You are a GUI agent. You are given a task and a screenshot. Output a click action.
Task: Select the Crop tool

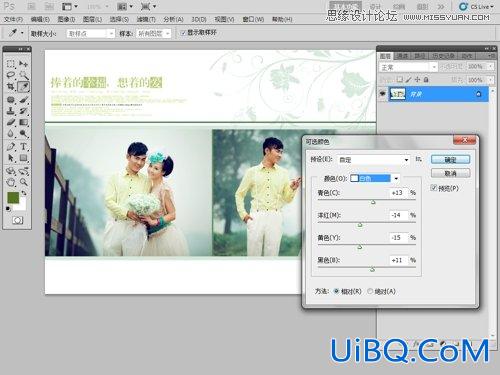click(11, 87)
